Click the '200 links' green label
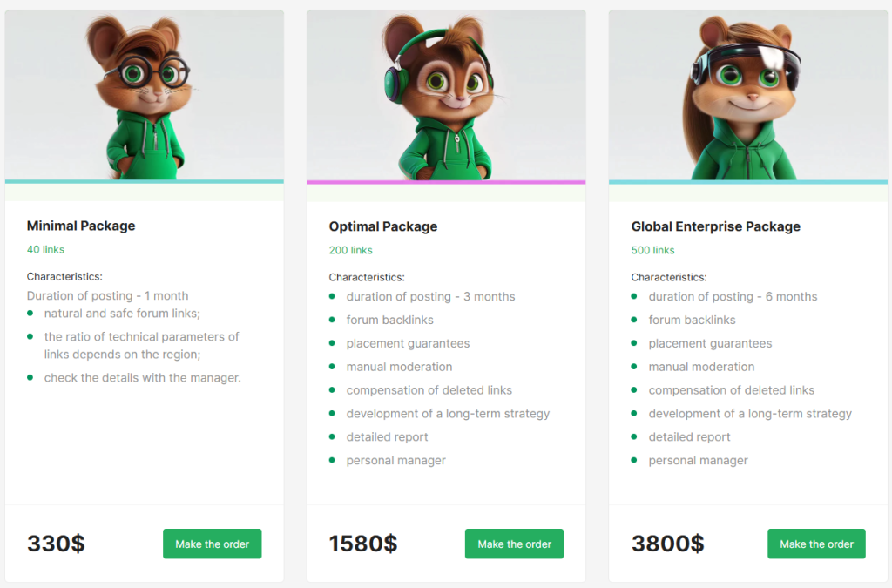Screen dimensions: 892x588 point(350,250)
